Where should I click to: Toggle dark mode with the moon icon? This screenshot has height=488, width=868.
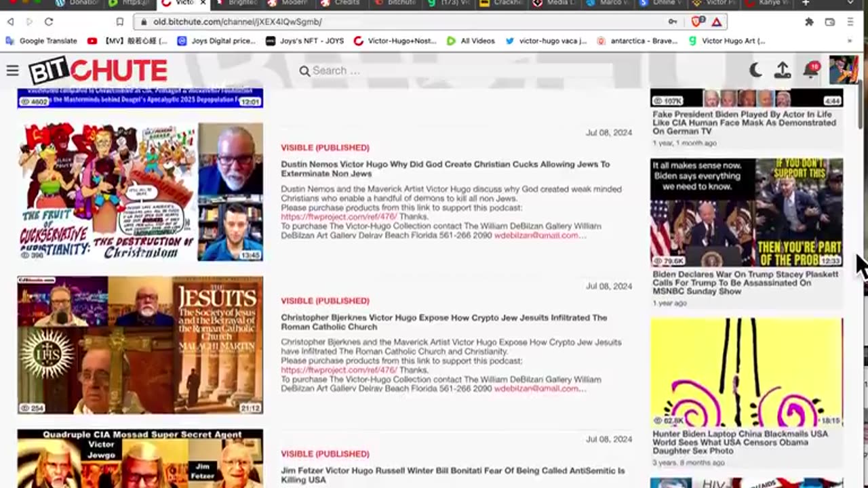tap(755, 70)
